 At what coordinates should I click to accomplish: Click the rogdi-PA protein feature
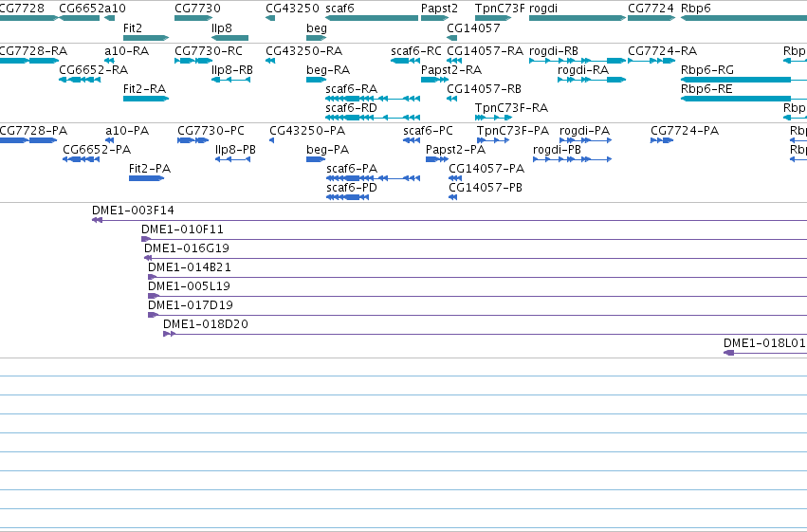click(586, 140)
